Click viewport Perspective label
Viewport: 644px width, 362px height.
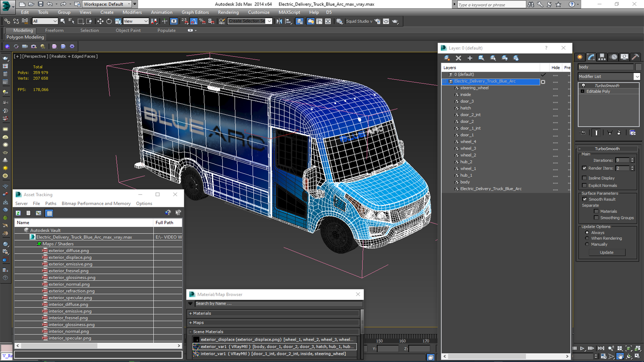(x=35, y=56)
